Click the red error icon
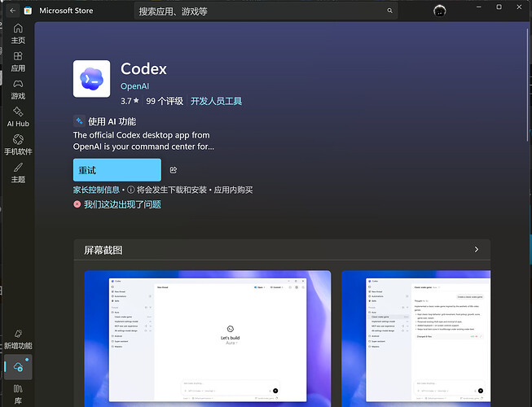The image size is (532, 407). [x=77, y=204]
